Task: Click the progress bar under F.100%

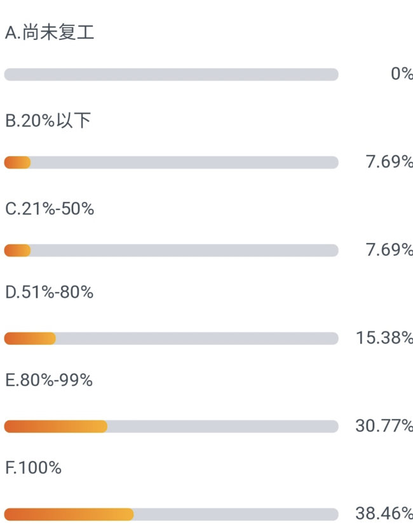Action: pyautogui.click(x=171, y=514)
